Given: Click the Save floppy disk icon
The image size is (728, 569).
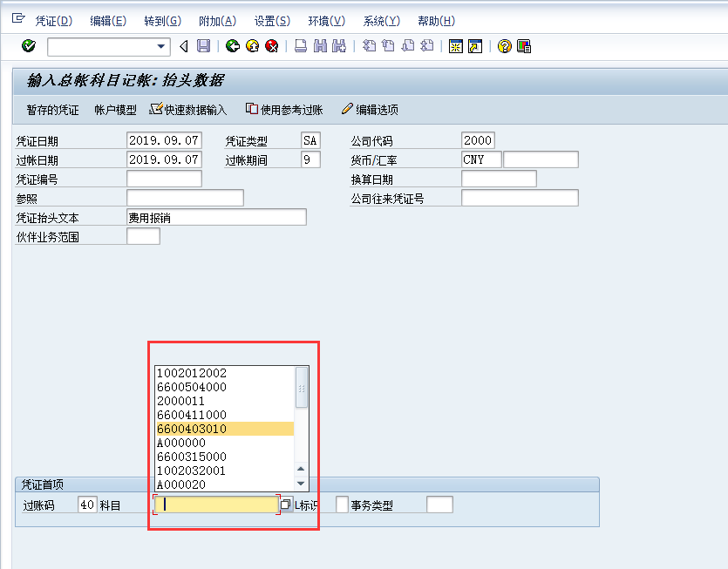Looking at the screenshot, I should tap(203, 46).
